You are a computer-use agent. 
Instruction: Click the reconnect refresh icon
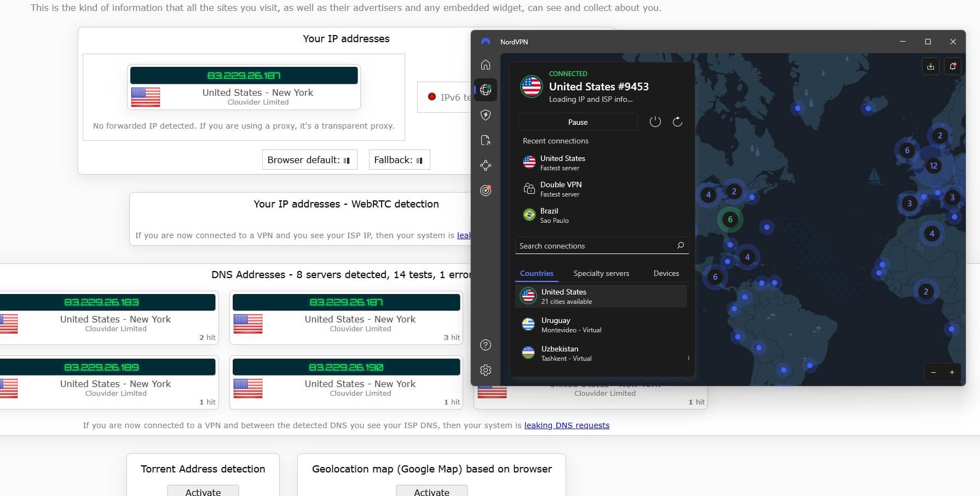677,122
